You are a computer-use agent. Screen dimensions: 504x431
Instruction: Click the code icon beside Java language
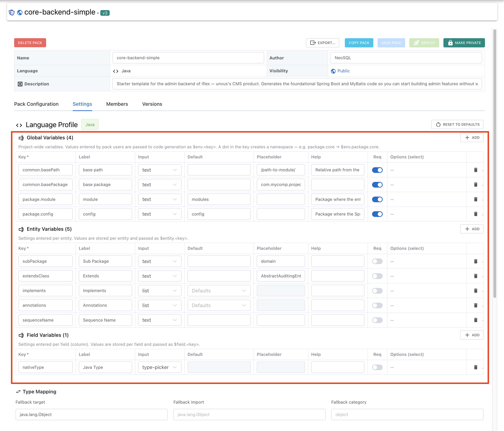pyautogui.click(x=115, y=71)
